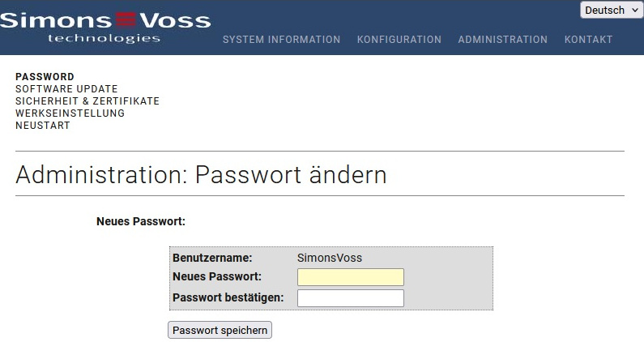Open the KONTAKT page
Image resolution: width=644 pixels, height=342 pixels.
coord(588,40)
